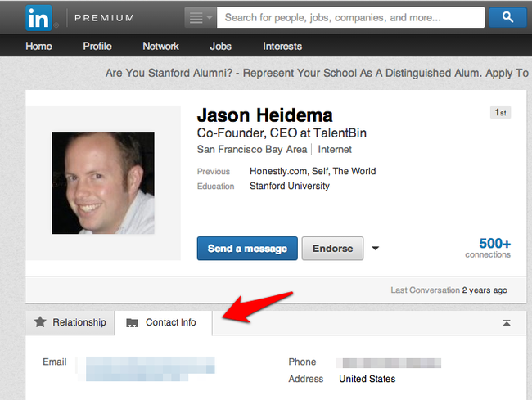532x400 pixels.
Task: Click the Endorse button
Action: pyautogui.click(x=332, y=249)
